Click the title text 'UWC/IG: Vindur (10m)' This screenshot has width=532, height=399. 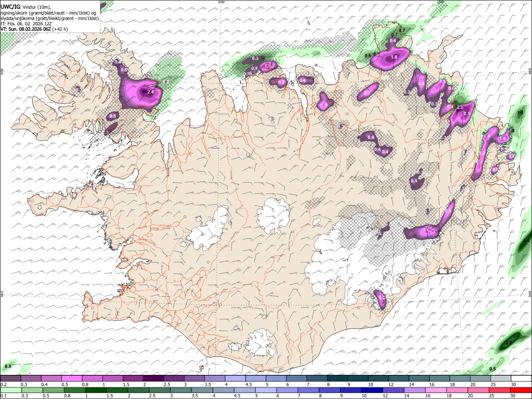tap(26, 7)
